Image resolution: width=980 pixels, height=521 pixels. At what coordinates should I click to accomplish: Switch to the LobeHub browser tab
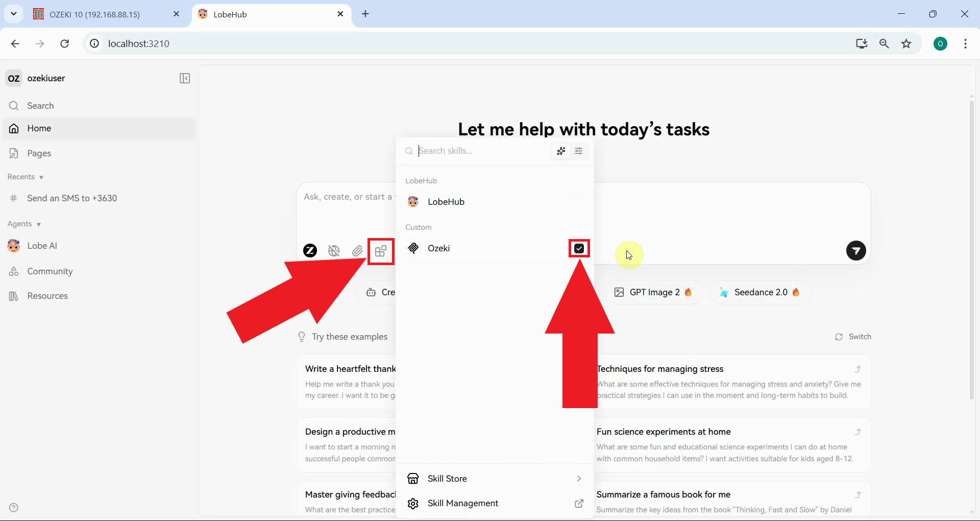(x=271, y=14)
